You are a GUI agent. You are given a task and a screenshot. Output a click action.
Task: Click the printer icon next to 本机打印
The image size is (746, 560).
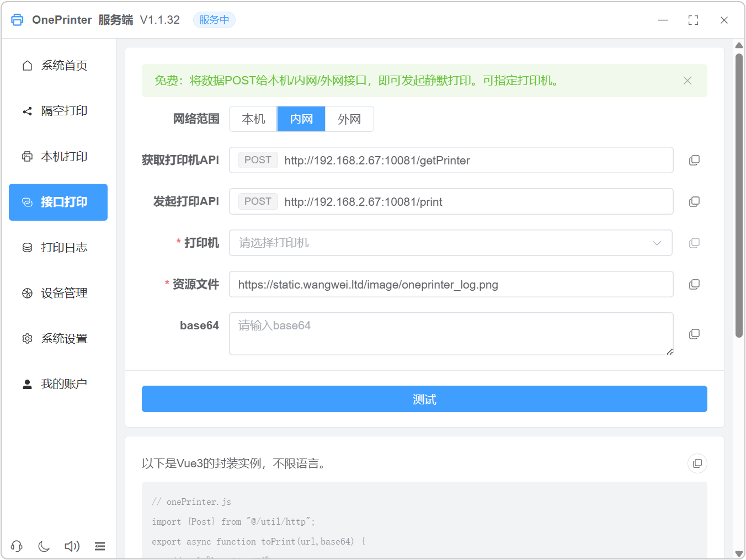27,157
